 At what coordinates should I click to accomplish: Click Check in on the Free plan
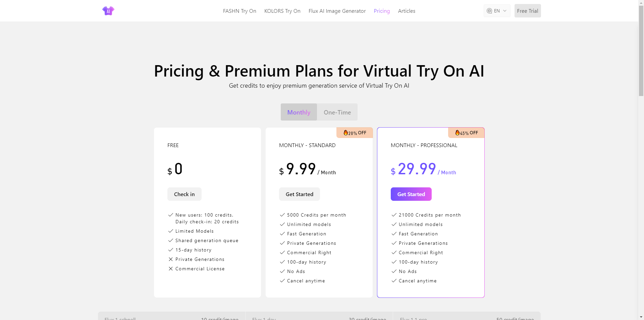pyautogui.click(x=184, y=194)
